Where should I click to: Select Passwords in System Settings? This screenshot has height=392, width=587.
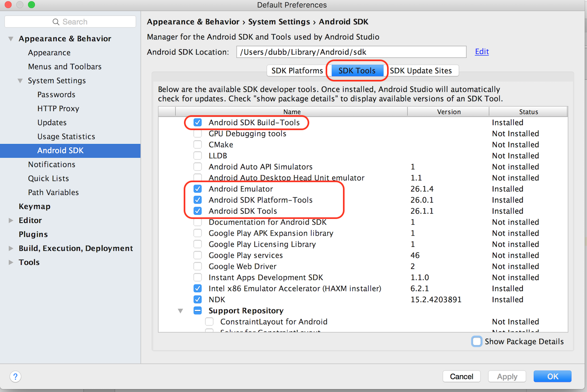pos(56,95)
